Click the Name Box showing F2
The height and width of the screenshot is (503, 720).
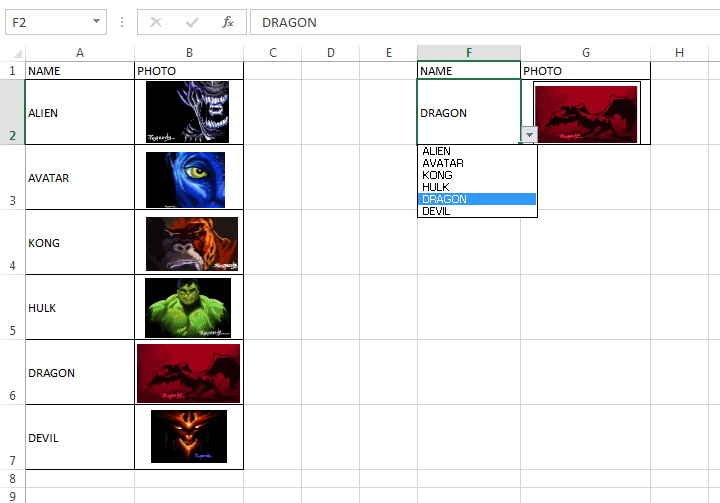click(x=56, y=22)
